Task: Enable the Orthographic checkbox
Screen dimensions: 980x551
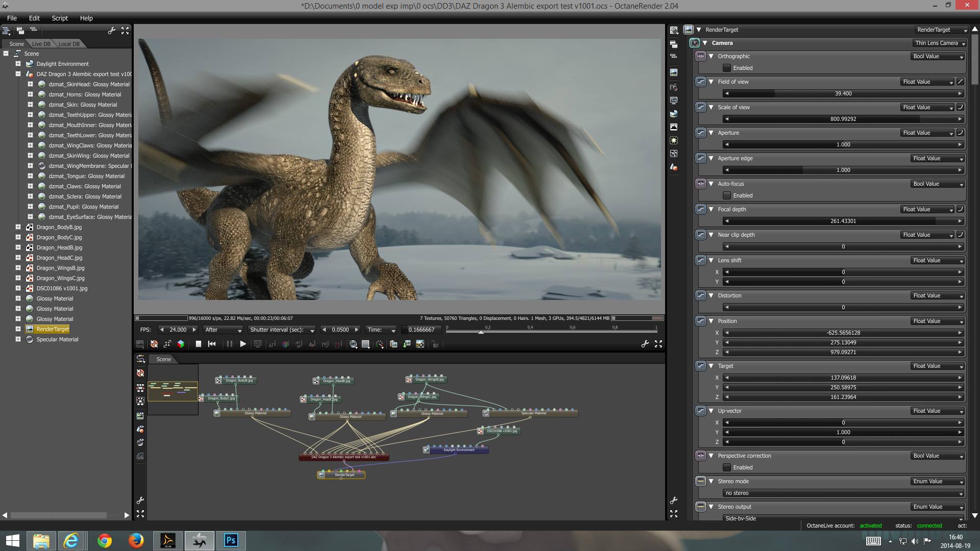Action: (727, 68)
